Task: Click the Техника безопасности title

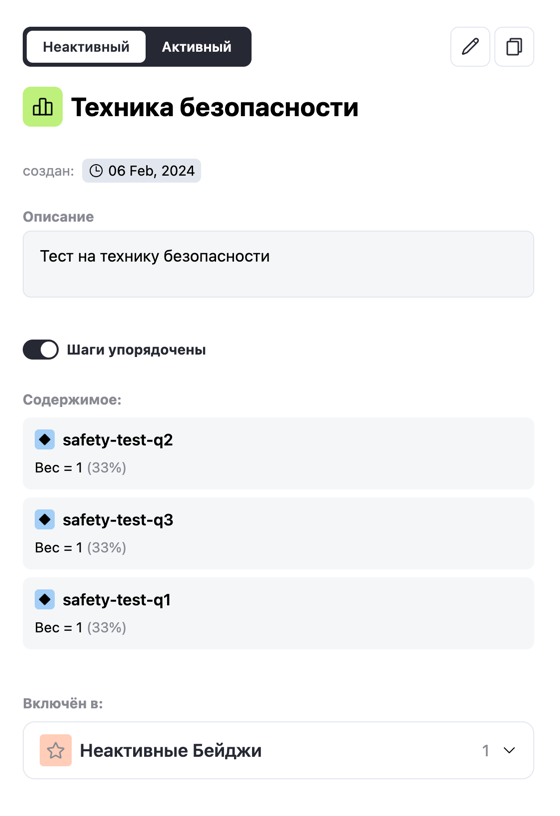Action: click(x=214, y=107)
